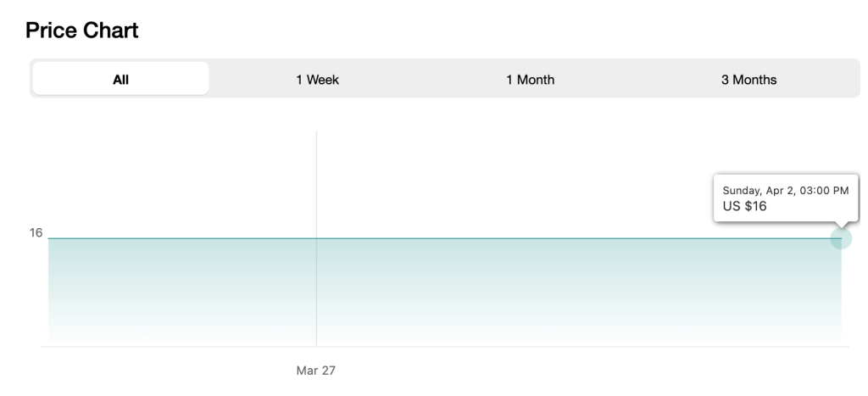Click where the Mar 27 gridline crosses the price line
Screen dimensions: 868x396
pos(316,238)
